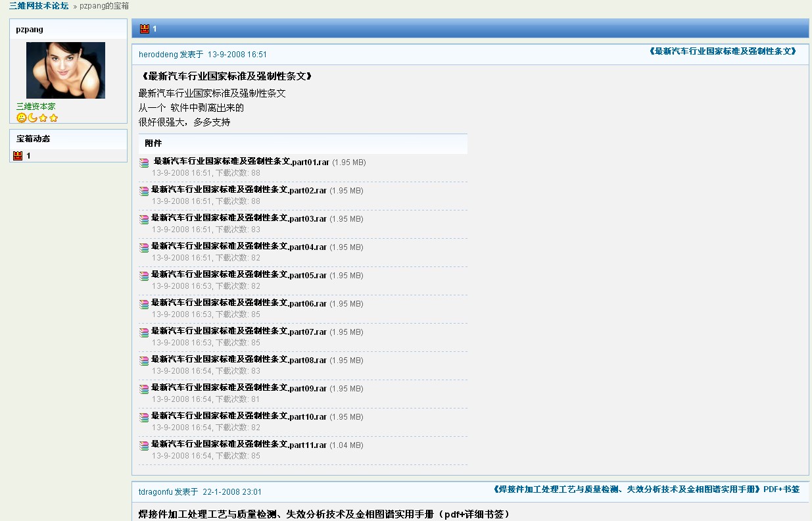Click the archive icon beside part11.rar
The width and height of the screenshot is (812, 521).
tap(144, 446)
